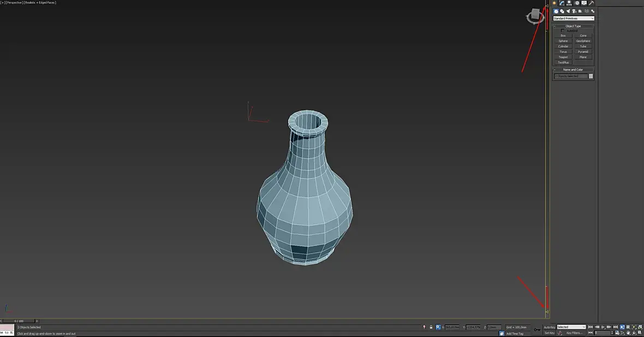644x337 pixels.
Task: Click the Sphere primitive button
Action: coord(563,41)
